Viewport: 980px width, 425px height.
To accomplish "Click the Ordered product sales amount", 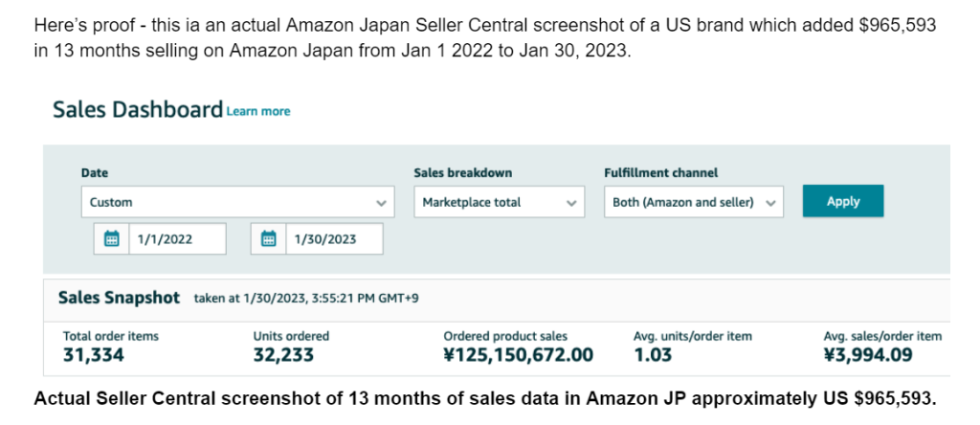I will pos(518,355).
